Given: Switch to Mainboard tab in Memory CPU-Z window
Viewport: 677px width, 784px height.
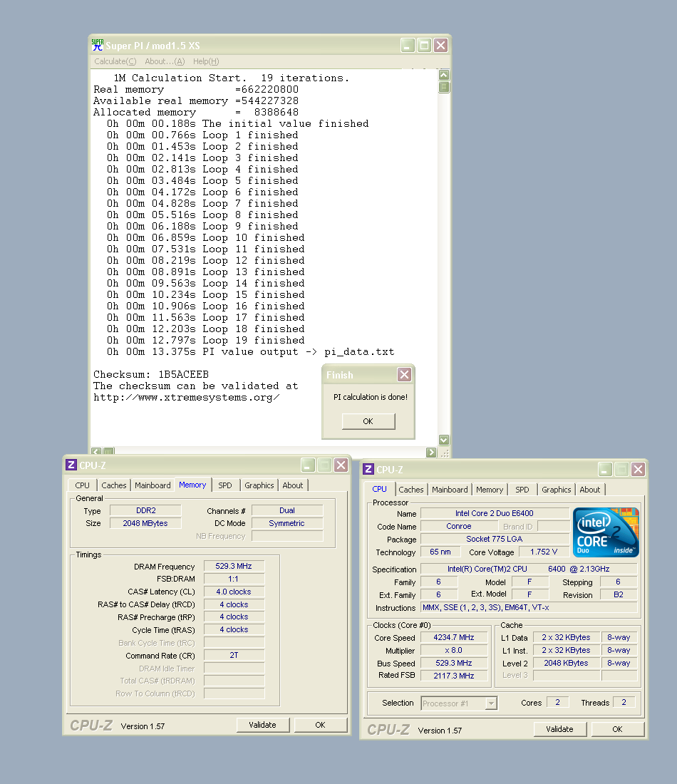Looking at the screenshot, I should (x=153, y=485).
